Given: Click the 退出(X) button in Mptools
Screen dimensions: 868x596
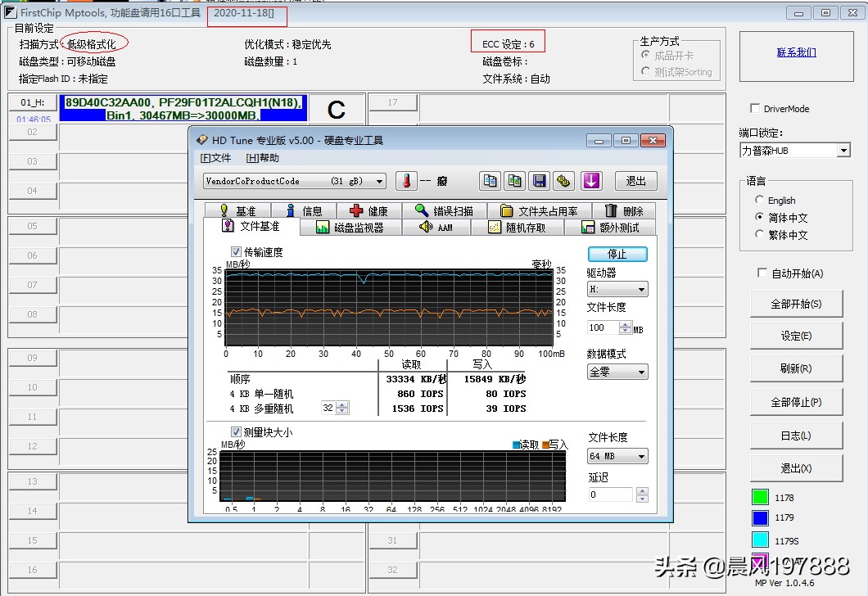Looking at the screenshot, I should pos(796,469).
